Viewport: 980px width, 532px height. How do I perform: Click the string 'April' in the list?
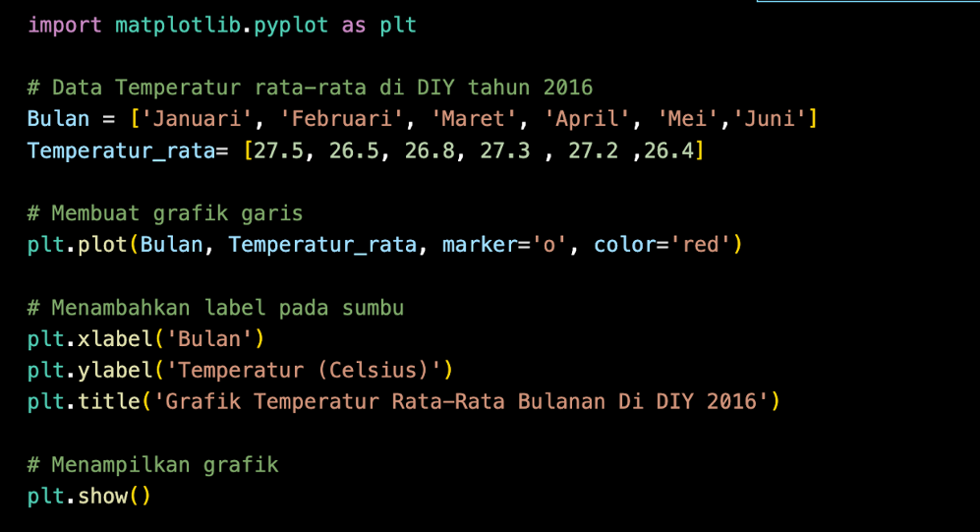click(587, 119)
